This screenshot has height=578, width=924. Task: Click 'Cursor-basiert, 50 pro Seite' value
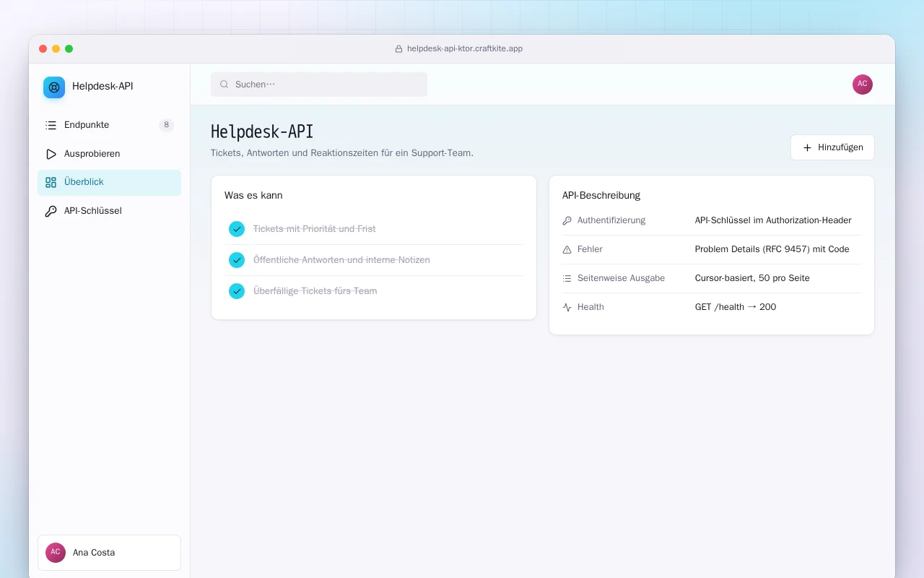coord(752,278)
